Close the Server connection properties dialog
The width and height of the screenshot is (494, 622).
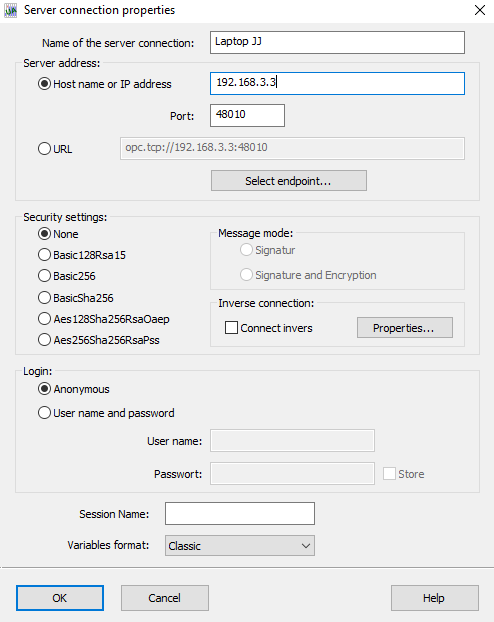pos(480,10)
